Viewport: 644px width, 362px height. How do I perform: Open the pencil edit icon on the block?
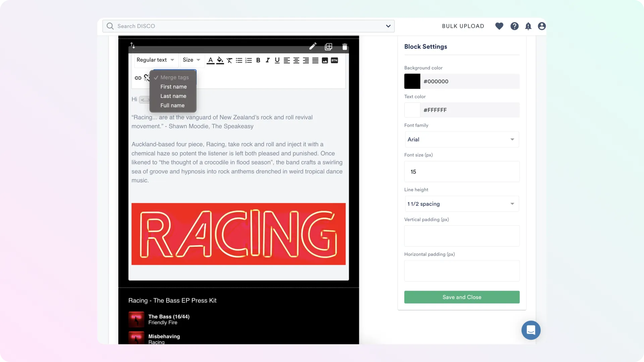[313, 47]
